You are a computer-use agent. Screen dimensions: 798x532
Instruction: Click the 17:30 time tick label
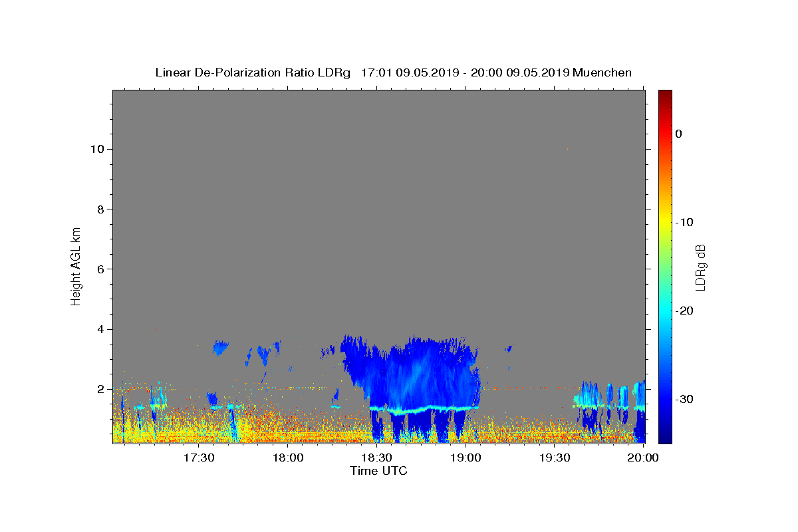point(198,458)
